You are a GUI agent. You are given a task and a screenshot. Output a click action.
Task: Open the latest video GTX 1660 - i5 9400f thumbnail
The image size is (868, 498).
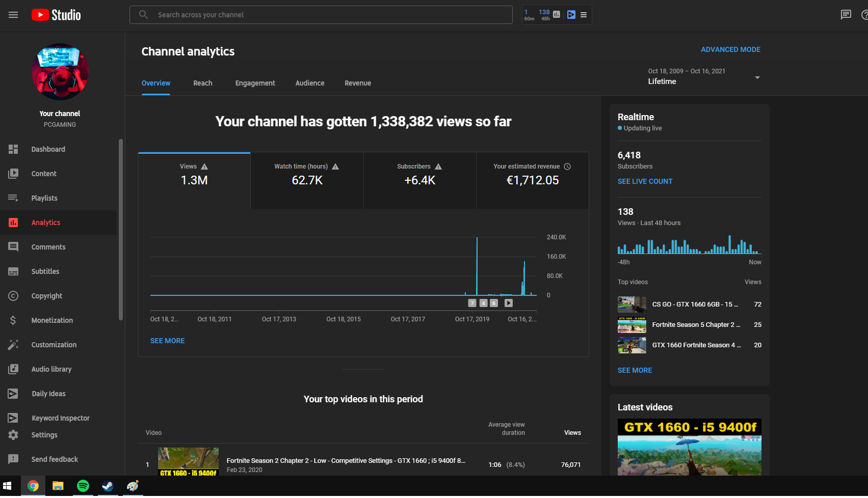click(690, 447)
